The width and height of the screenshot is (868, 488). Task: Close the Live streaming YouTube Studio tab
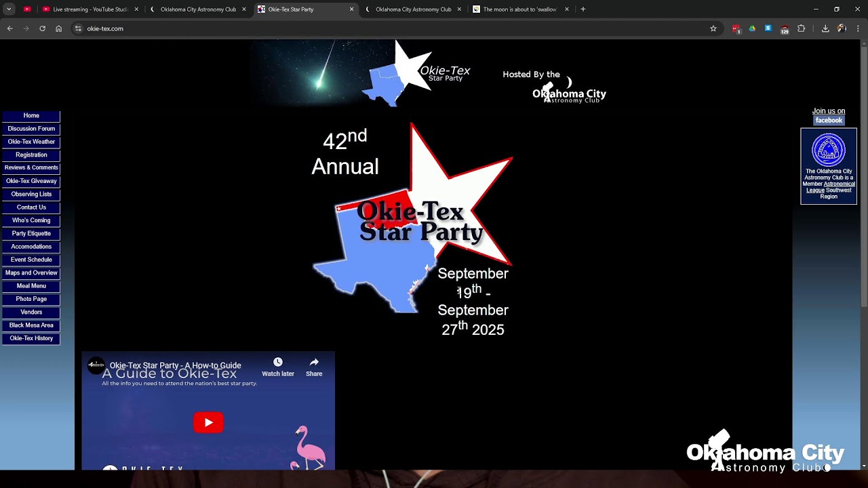(x=136, y=9)
